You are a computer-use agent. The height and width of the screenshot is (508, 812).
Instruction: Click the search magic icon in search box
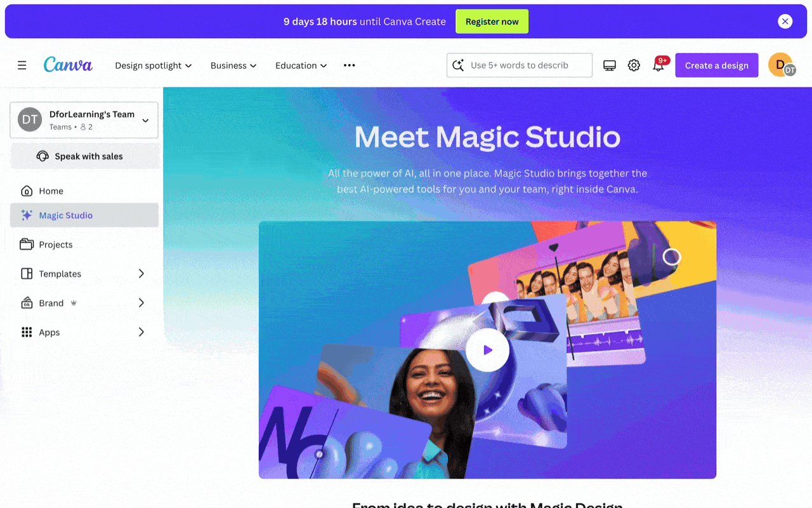457,65
